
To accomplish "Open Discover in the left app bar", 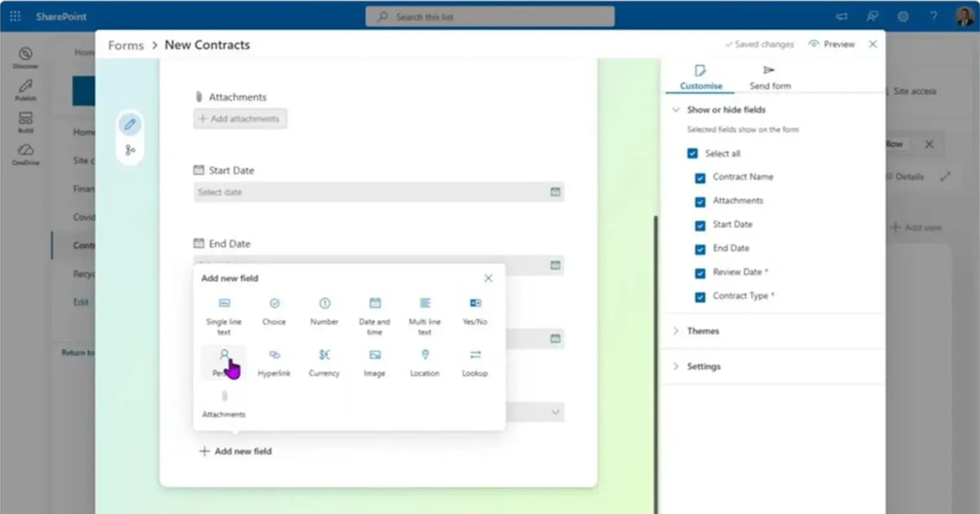I will (25, 57).
